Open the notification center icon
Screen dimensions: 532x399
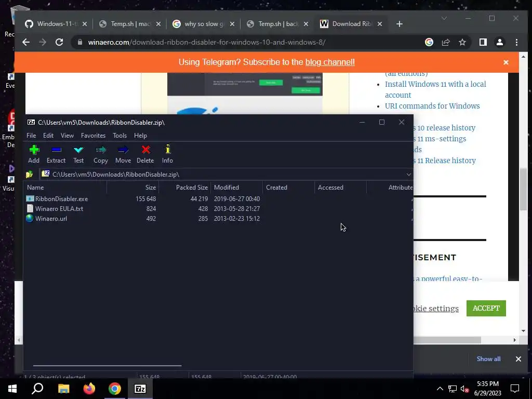click(515, 389)
